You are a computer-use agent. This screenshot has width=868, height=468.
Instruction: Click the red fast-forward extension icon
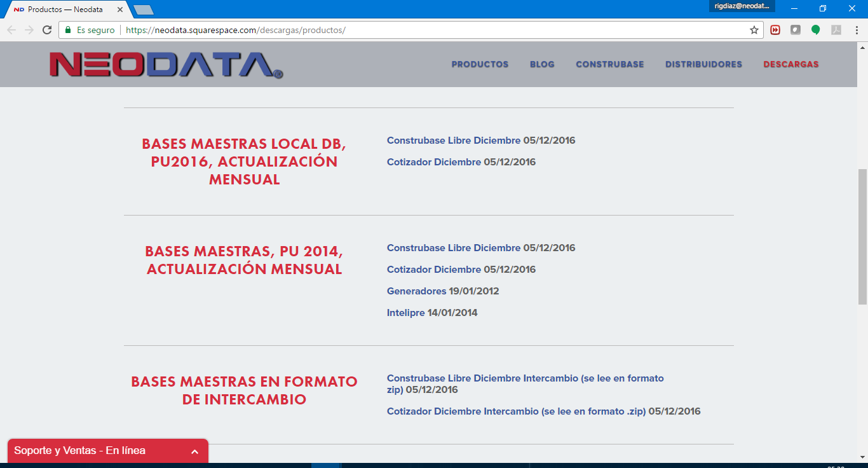[775, 29]
